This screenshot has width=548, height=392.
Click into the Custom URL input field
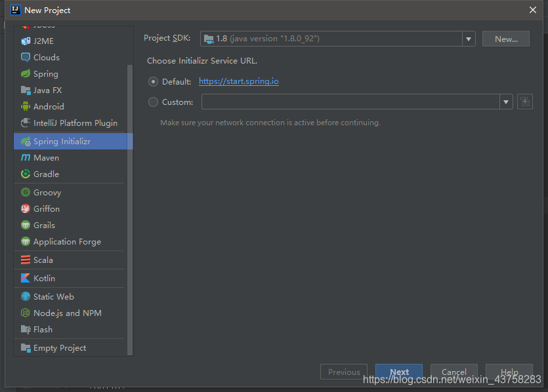pos(350,102)
